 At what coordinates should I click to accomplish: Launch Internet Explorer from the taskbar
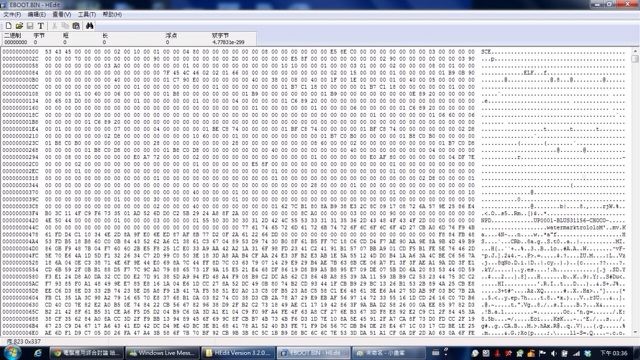[x=38, y=353]
